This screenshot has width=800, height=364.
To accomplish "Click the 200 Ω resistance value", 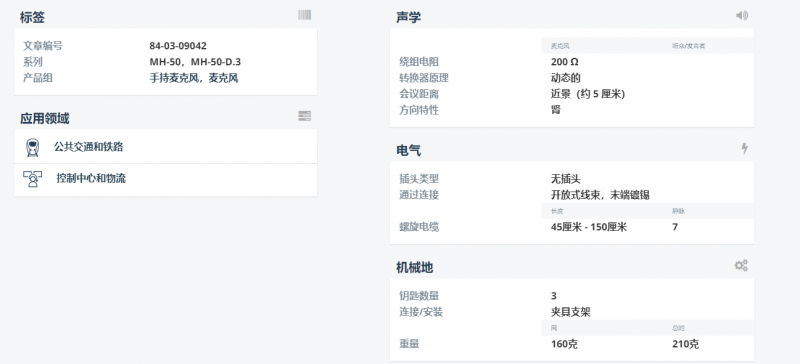I will click(565, 62).
